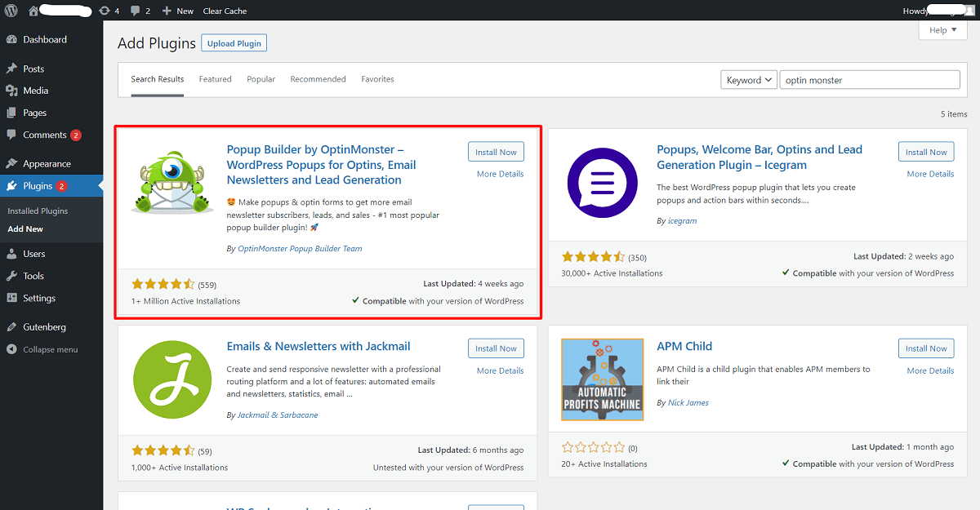Open Emails & Newsletters with Jackmail title
The image size is (980, 510).
point(318,346)
